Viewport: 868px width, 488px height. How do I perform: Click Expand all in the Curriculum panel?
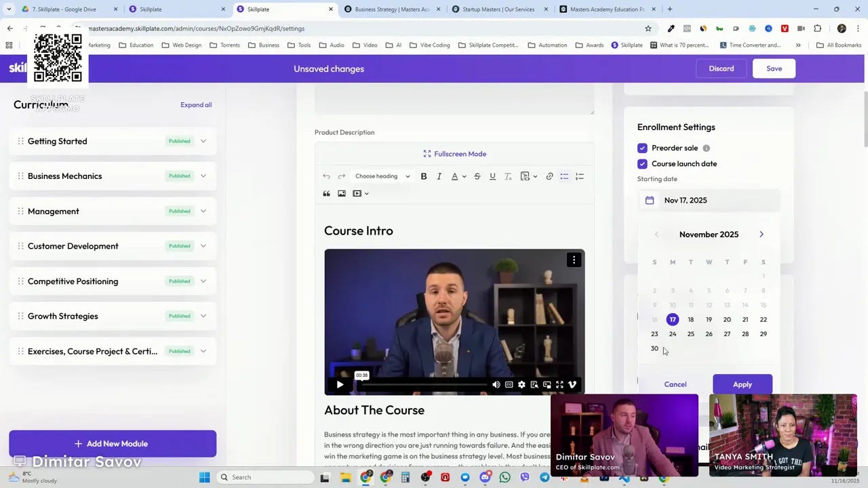pyautogui.click(x=196, y=104)
